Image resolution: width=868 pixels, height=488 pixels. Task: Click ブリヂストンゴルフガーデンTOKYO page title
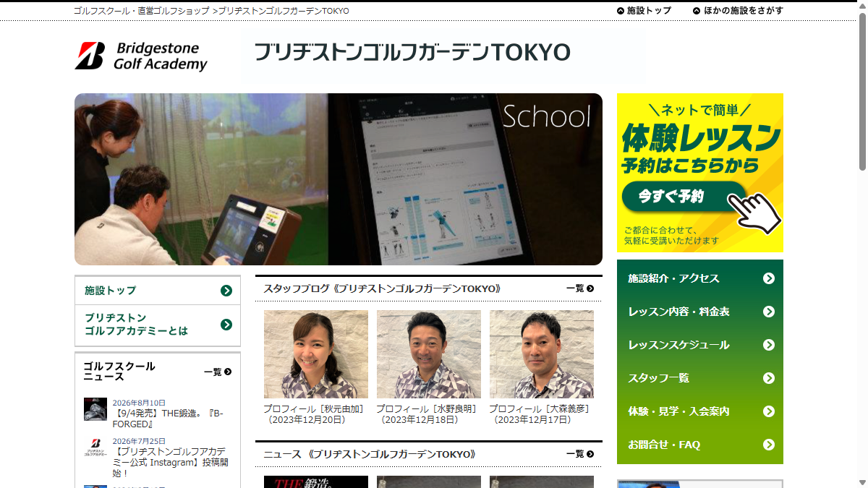412,53
